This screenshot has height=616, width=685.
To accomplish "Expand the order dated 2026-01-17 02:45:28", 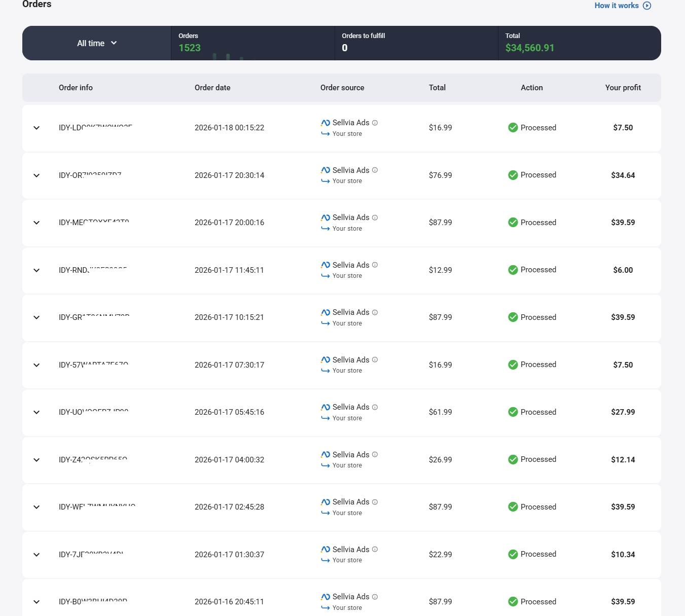I will coord(37,507).
